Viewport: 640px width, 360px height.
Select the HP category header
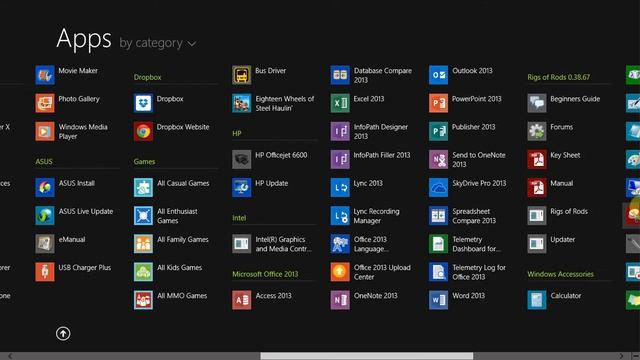(x=237, y=133)
